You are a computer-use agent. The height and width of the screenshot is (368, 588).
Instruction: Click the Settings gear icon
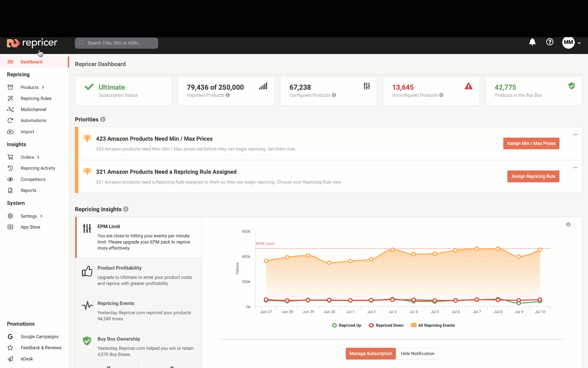10,216
